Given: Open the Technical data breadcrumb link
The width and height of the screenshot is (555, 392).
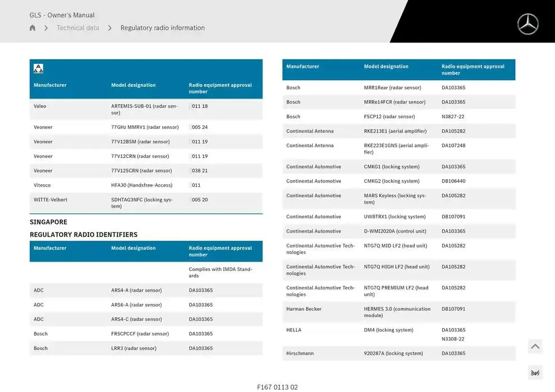Looking at the screenshot, I should tap(78, 28).
